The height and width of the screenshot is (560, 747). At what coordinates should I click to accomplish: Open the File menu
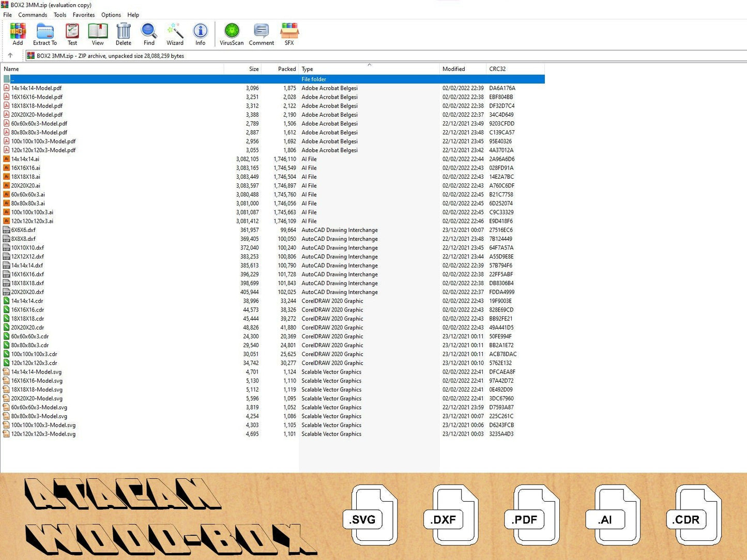8,15
